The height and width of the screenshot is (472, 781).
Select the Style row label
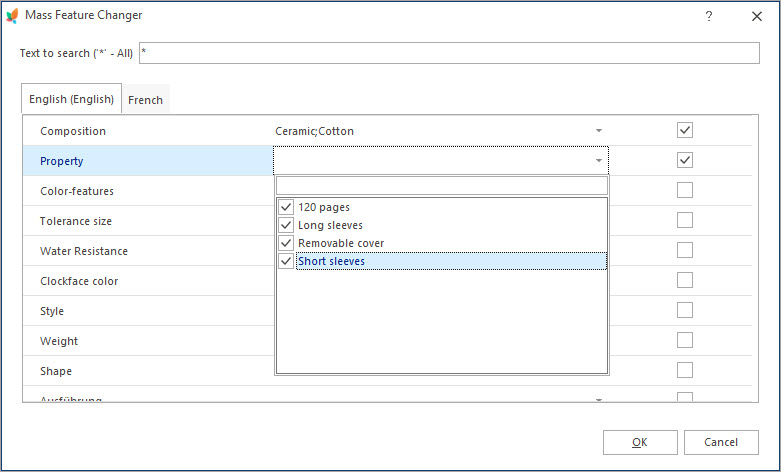(x=52, y=311)
